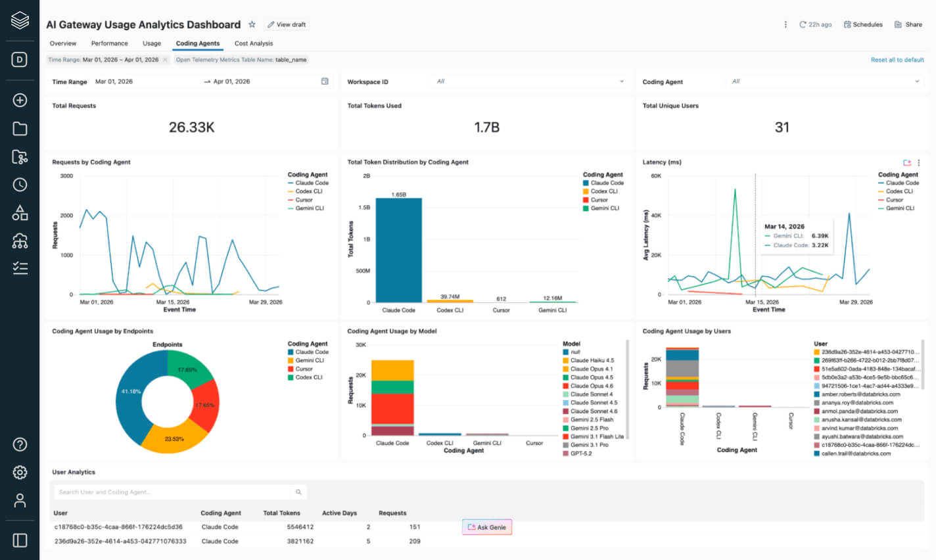
Task: Focus the Search User and Coding Agent field
Action: [x=172, y=492]
